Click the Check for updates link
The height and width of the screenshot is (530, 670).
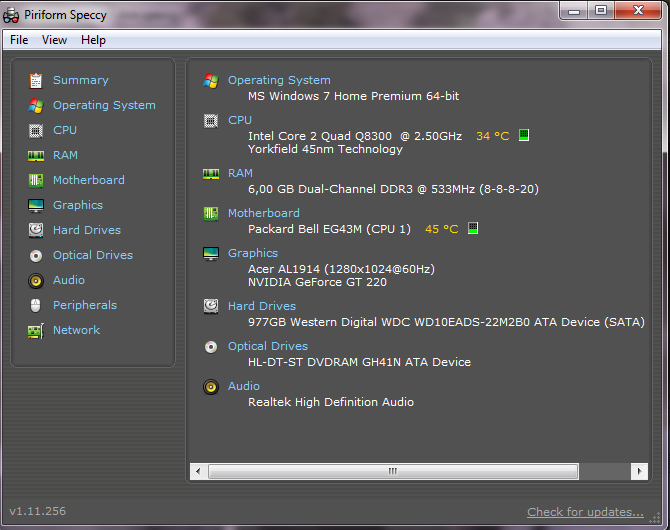[585, 512]
